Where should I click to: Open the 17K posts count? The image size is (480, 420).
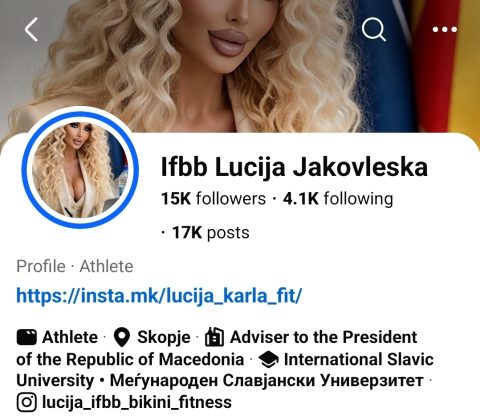pyautogui.click(x=211, y=233)
